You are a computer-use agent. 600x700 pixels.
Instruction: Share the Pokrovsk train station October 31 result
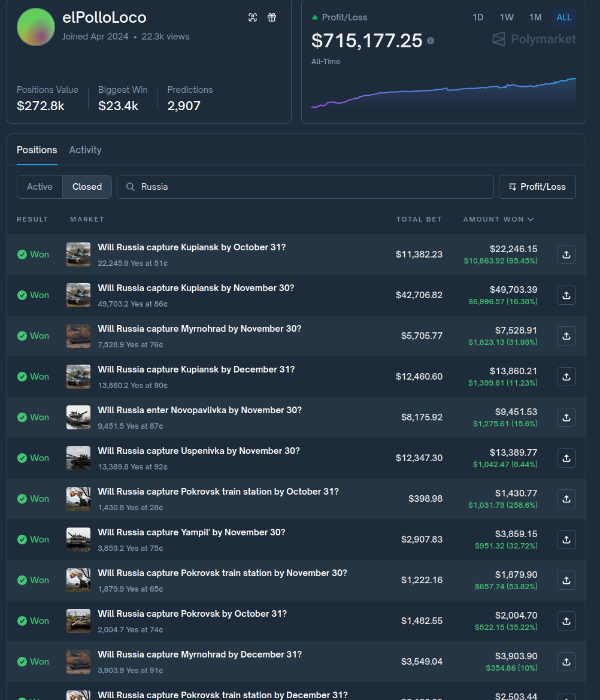[566, 499]
